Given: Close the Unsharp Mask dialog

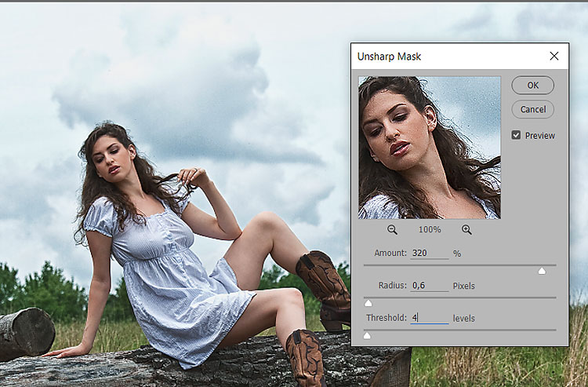Looking at the screenshot, I should point(554,57).
